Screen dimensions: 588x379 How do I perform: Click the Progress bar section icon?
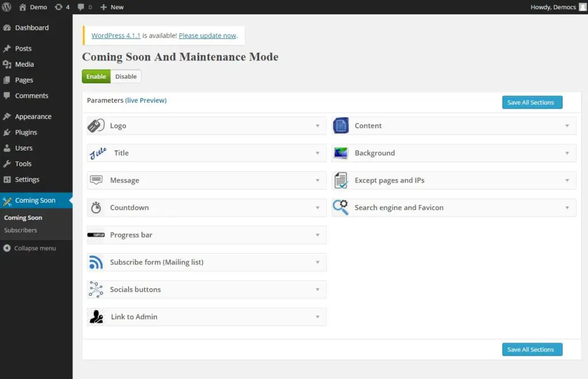coord(96,235)
